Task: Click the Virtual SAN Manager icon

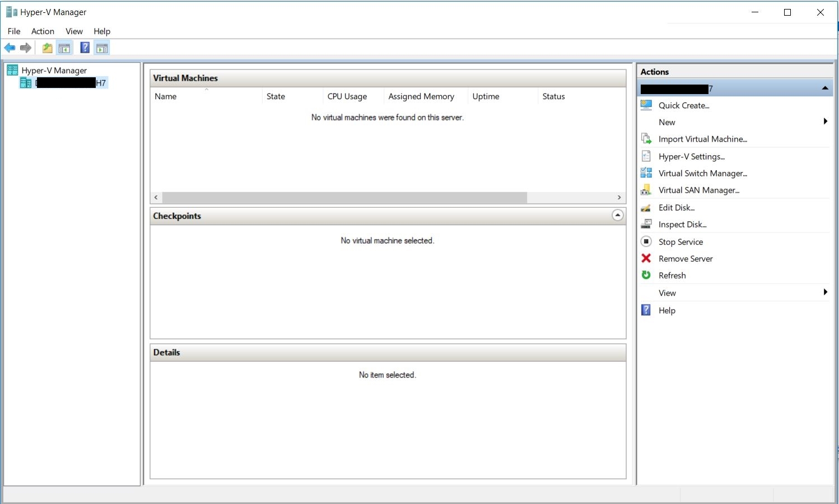Action: pos(646,190)
